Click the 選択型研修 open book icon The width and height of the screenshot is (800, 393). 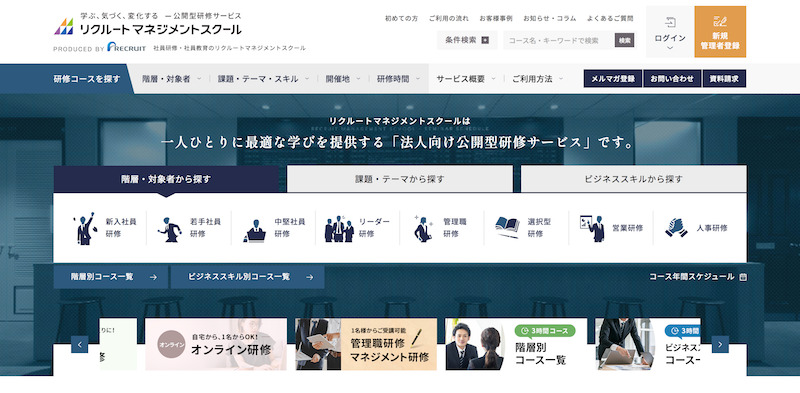point(508,228)
